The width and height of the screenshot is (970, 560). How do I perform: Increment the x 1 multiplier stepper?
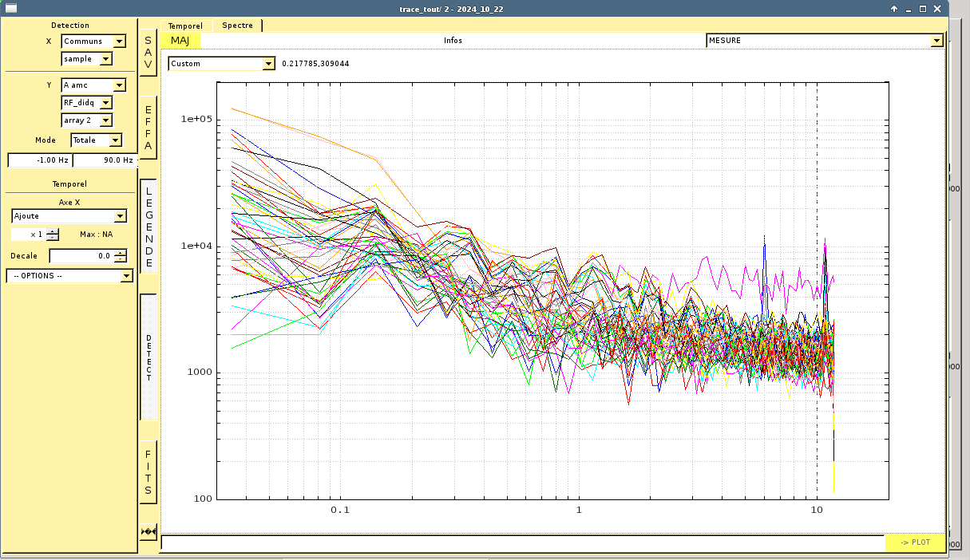(x=53, y=231)
